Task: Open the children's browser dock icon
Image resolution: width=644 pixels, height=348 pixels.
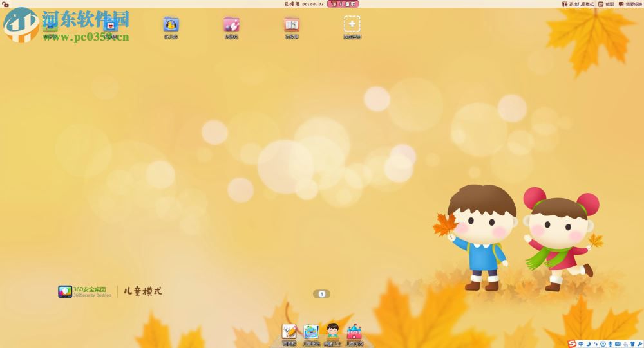Action: [311, 331]
